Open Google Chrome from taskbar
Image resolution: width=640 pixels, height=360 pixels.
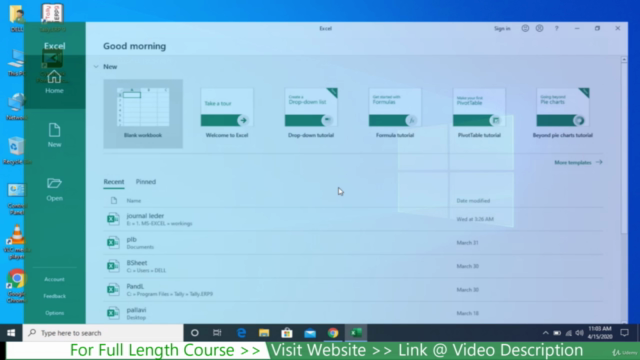[x=333, y=333]
